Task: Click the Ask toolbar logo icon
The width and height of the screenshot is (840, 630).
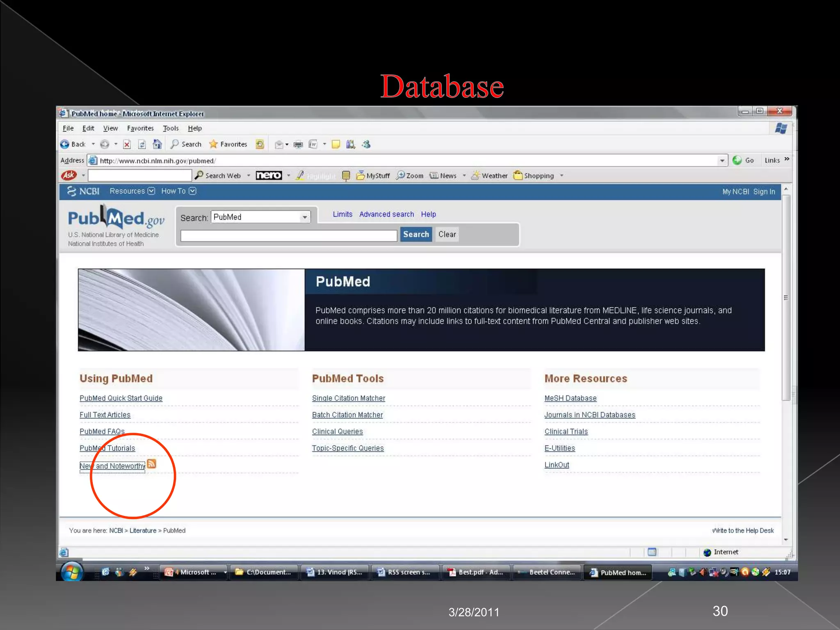Action: [69, 176]
